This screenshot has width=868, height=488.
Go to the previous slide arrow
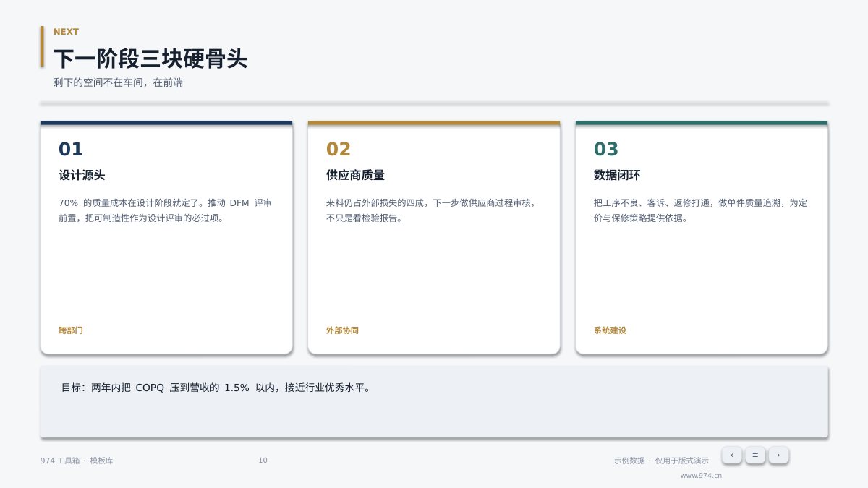click(x=731, y=455)
